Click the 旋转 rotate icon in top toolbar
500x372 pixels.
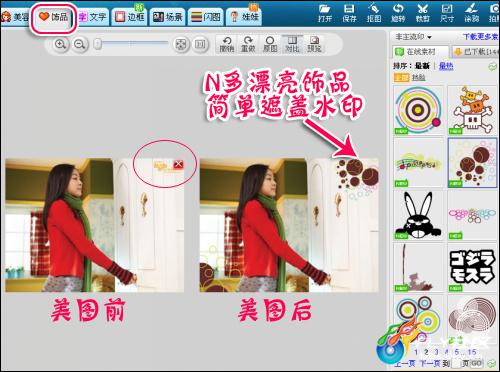tap(398, 13)
